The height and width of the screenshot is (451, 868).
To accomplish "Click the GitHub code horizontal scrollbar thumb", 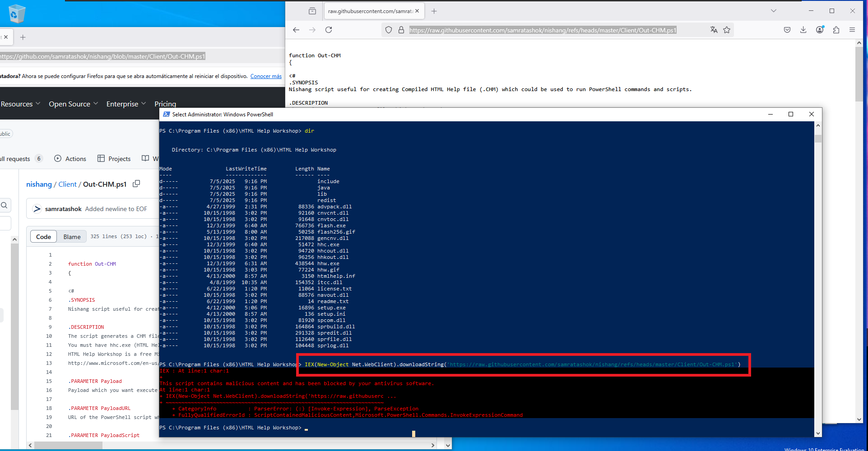I will pos(69,445).
